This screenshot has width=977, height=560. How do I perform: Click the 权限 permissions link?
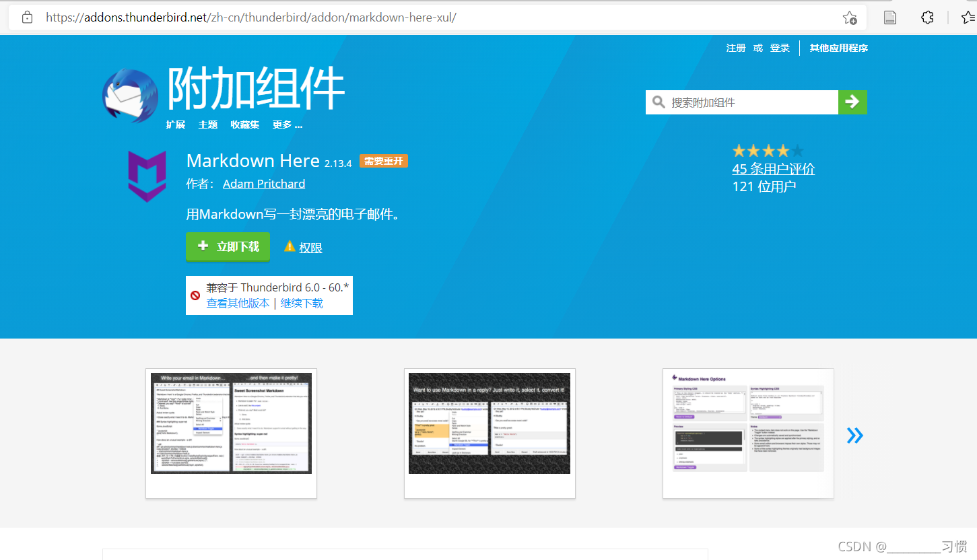(310, 248)
